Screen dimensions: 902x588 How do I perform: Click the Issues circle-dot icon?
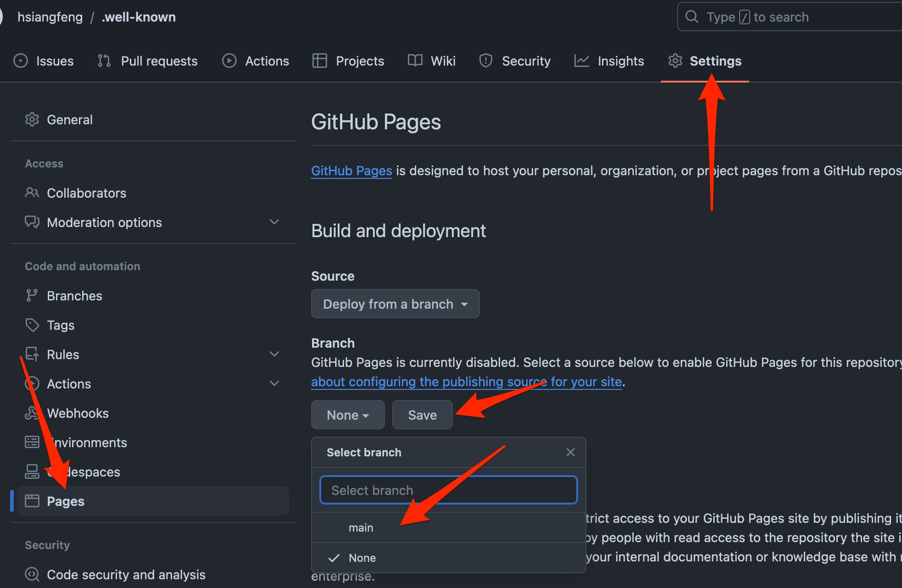click(21, 61)
